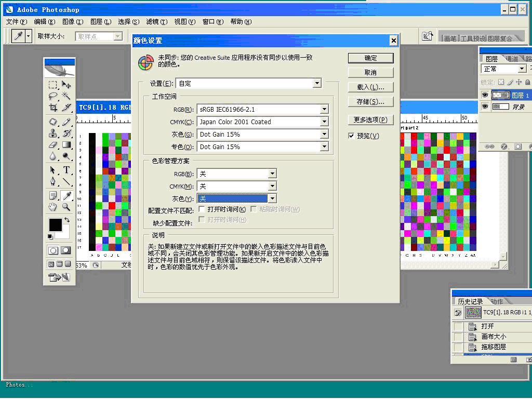Select the Rectangular Marquee tool

pyautogui.click(x=52, y=85)
